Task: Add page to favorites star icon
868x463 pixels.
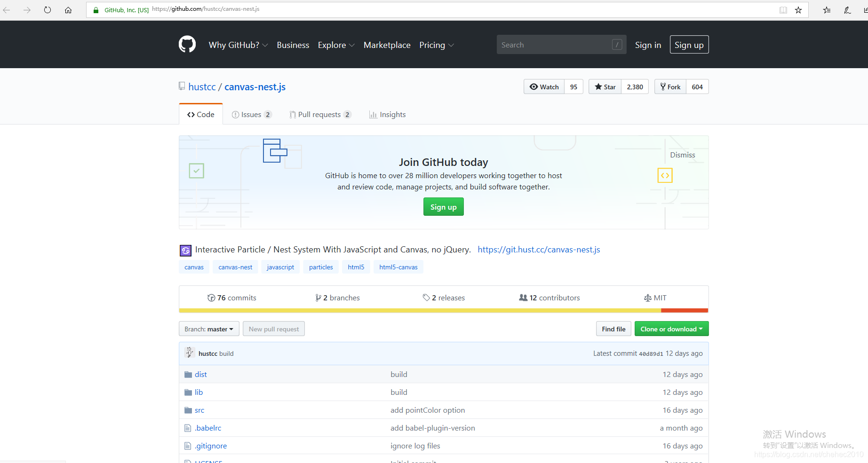Action: [798, 10]
